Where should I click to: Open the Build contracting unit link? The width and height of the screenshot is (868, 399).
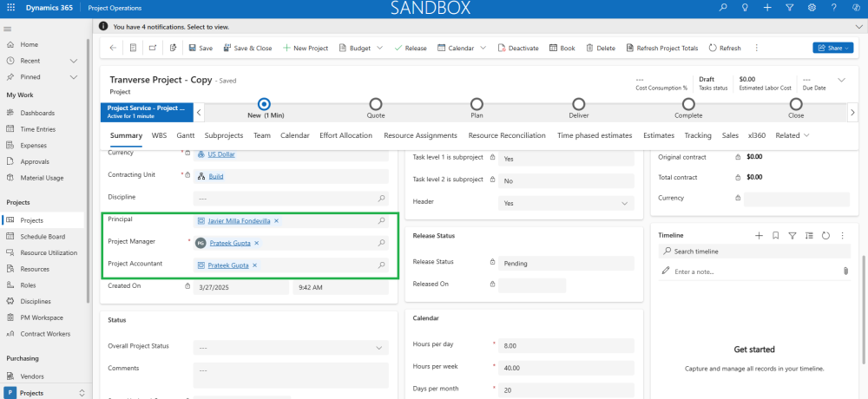pyautogui.click(x=216, y=177)
